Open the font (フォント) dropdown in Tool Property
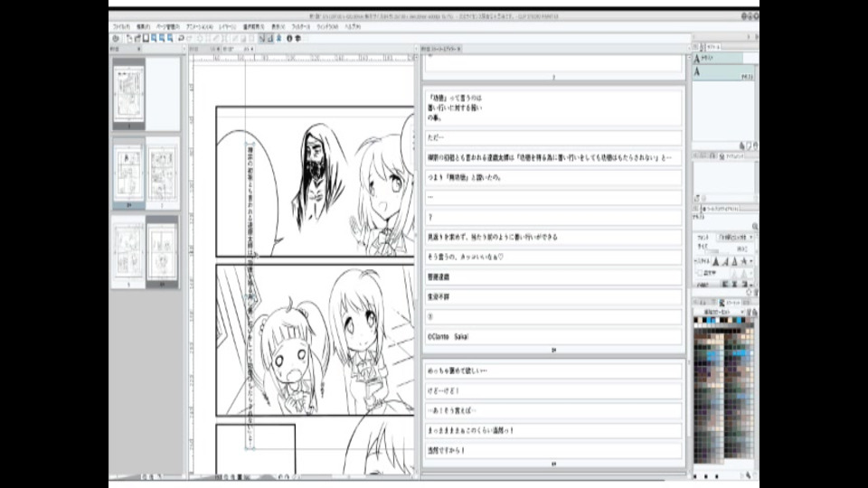This screenshot has height=488, width=868. click(734, 238)
